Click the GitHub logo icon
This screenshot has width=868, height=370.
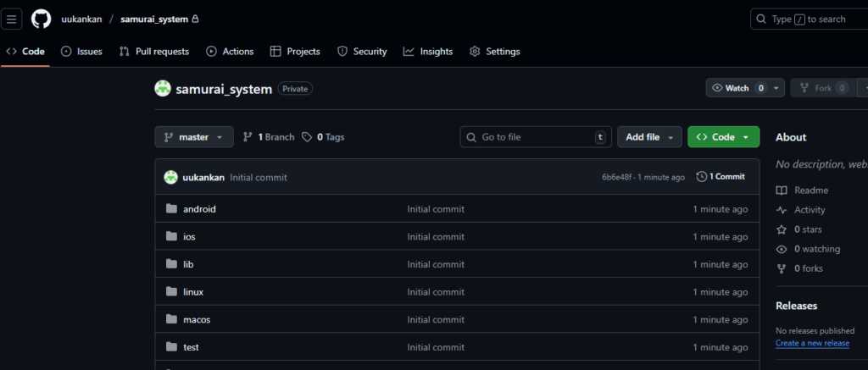pyautogui.click(x=41, y=19)
